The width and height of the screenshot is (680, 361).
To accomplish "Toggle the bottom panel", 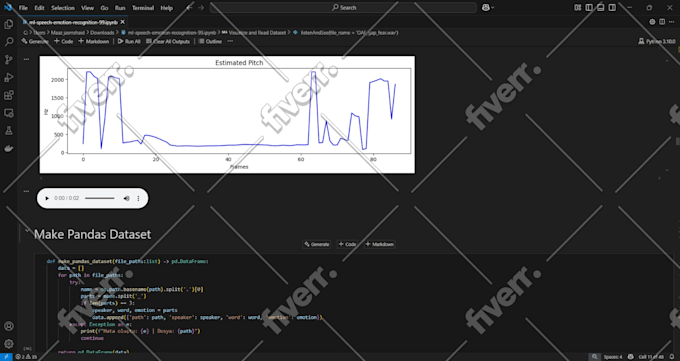I will pyautogui.click(x=601, y=8).
